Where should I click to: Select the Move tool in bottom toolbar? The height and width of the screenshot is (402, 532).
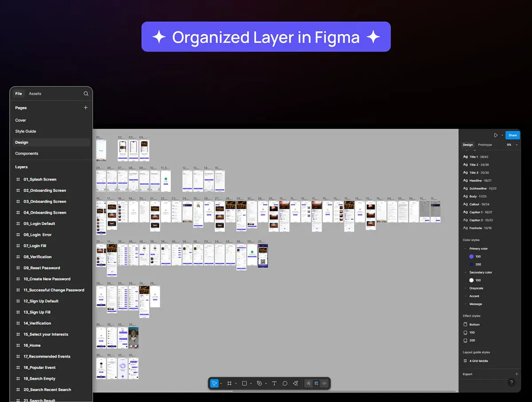click(x=215, y=383)
